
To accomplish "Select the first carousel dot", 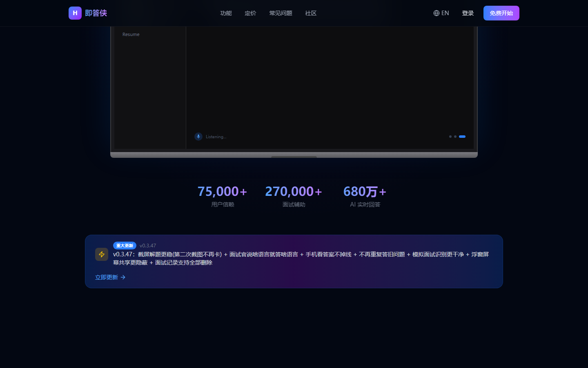I will click(450, 137).
